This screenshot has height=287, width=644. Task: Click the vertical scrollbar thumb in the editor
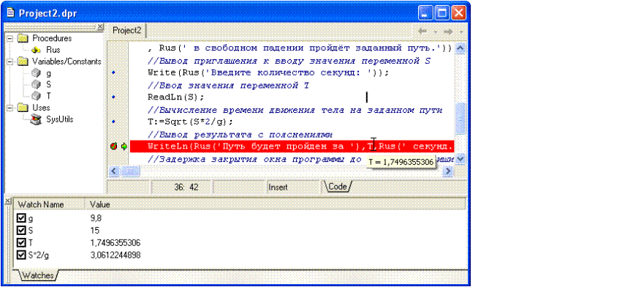pyautogui.click(x=461, y=118)
